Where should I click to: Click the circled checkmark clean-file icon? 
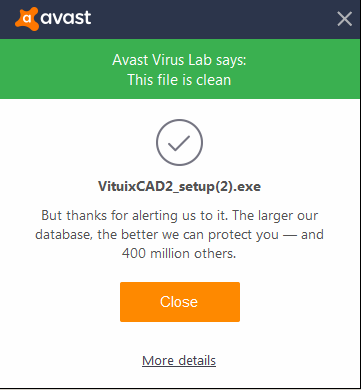pyautogui.click(x=179, y=142)
